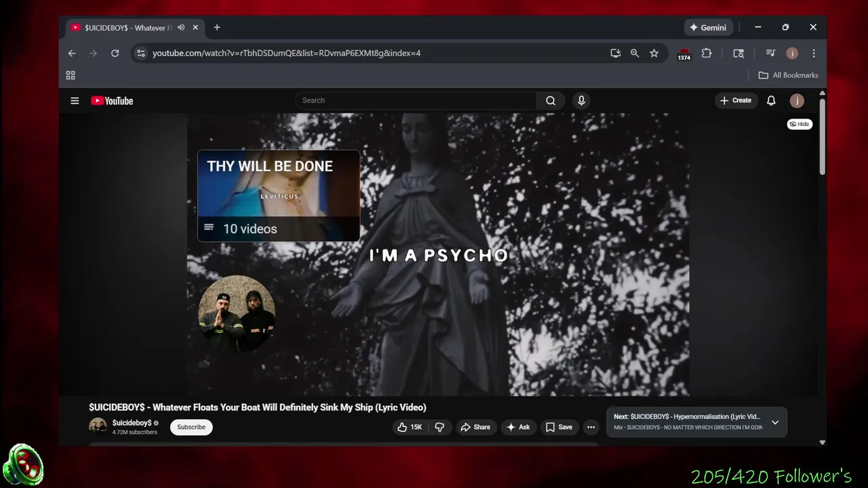This screenshot has width=868, height=488.
Task: Go to YouTube home via logo
Action: 112,100
